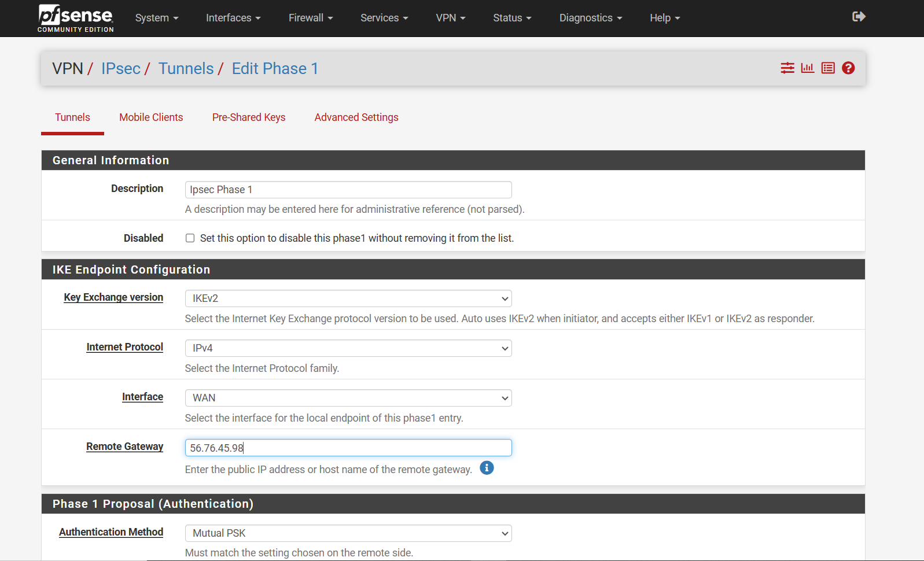Click the Tunnels breadcrumb link

click(186, 69)
